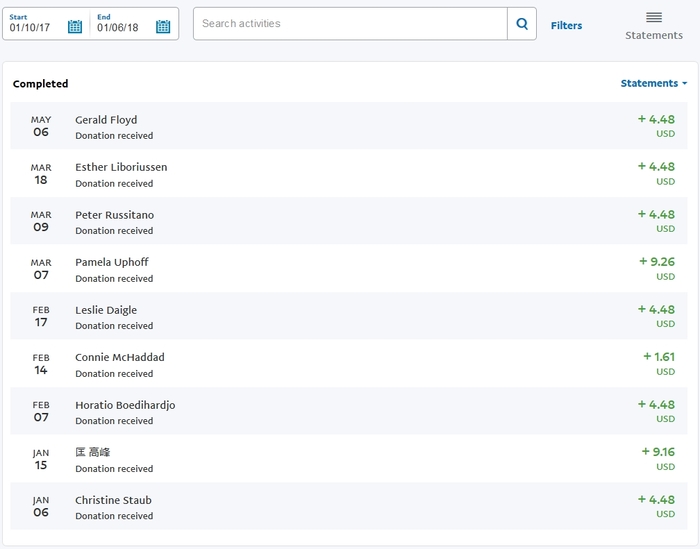Select Peter Russitano donation row
Screen dimensions: 700x549
coord(114,215)
